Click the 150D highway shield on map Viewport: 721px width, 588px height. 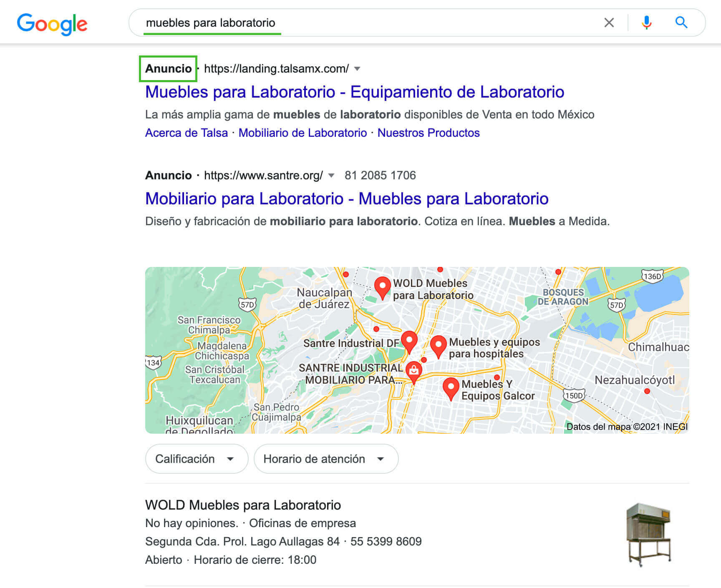[574, 395]
